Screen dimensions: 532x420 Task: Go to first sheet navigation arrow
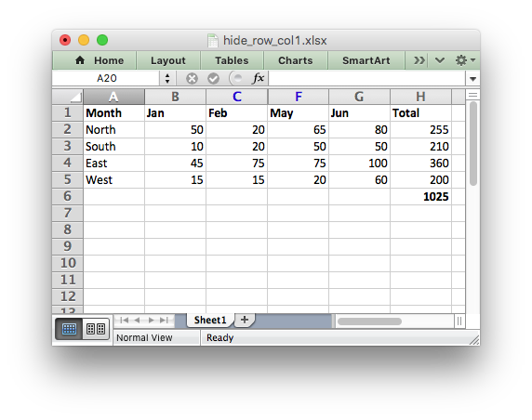[125, 321]
